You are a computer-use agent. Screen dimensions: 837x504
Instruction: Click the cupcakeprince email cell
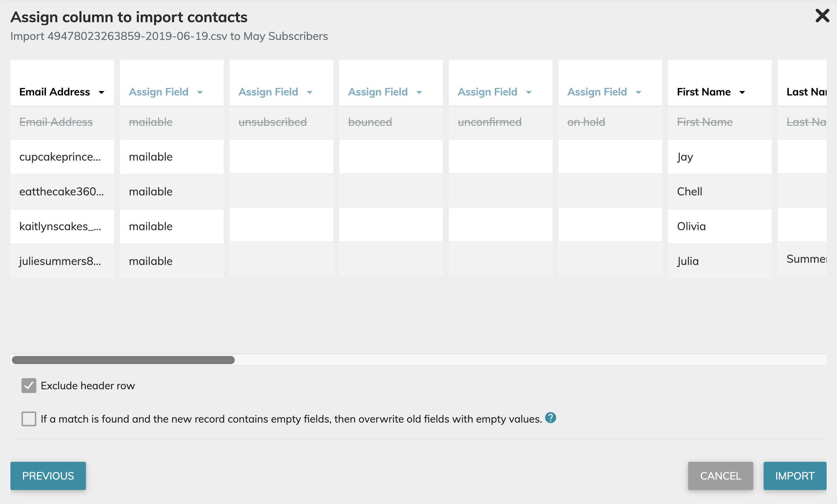[60, 157]
